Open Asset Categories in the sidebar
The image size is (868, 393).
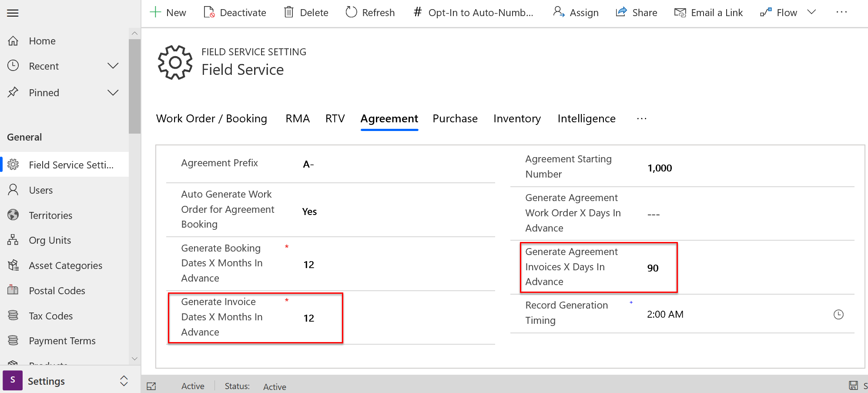66,265
